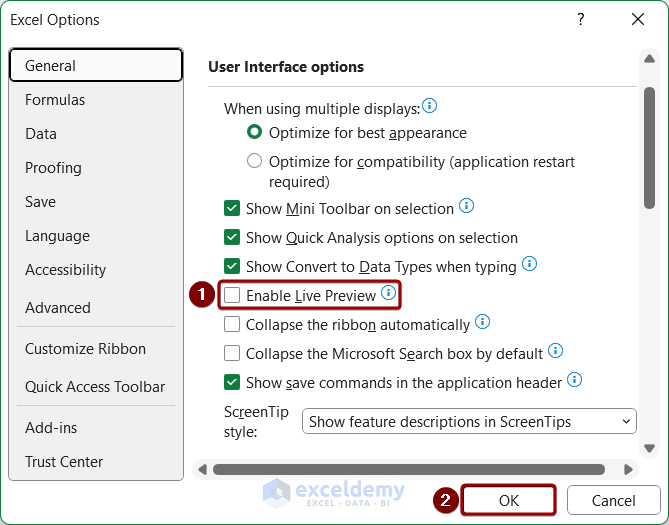This screenshot has width=669, height=525.
Task: Click info icon for Collapse Microsoft Search box
Action: pyautogui.click(x=556, y=350)
